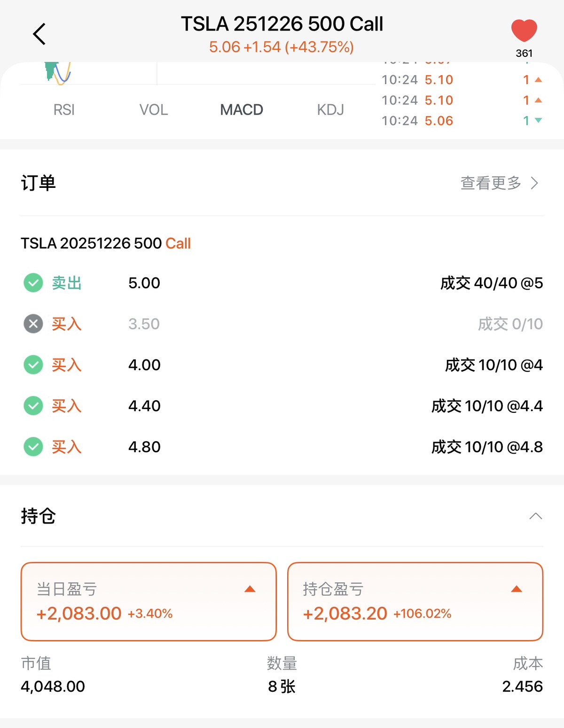The height and width of the screenshot is (728, 564).
Task: Tap the back arrow icon
Action: [x=39, y=34]
